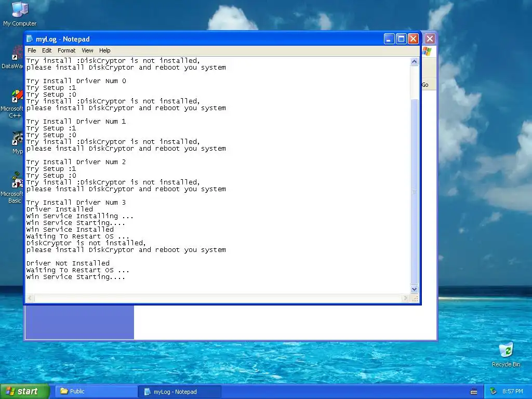Click the horizontal scrollbar right arrow
This screenshot has width=532, height=399.
405,298
